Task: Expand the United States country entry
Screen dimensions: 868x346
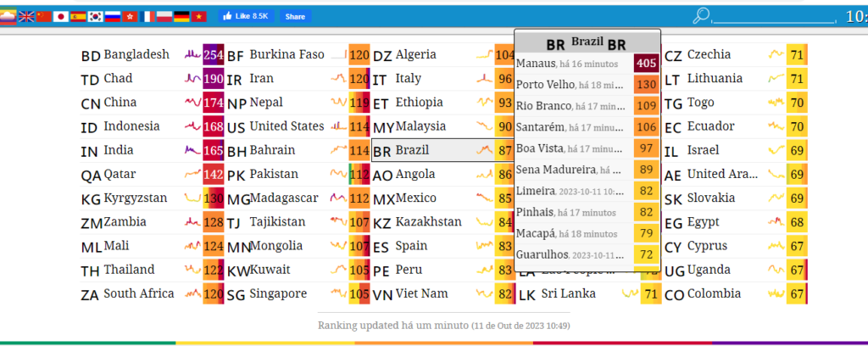Action: pos(286,126)
